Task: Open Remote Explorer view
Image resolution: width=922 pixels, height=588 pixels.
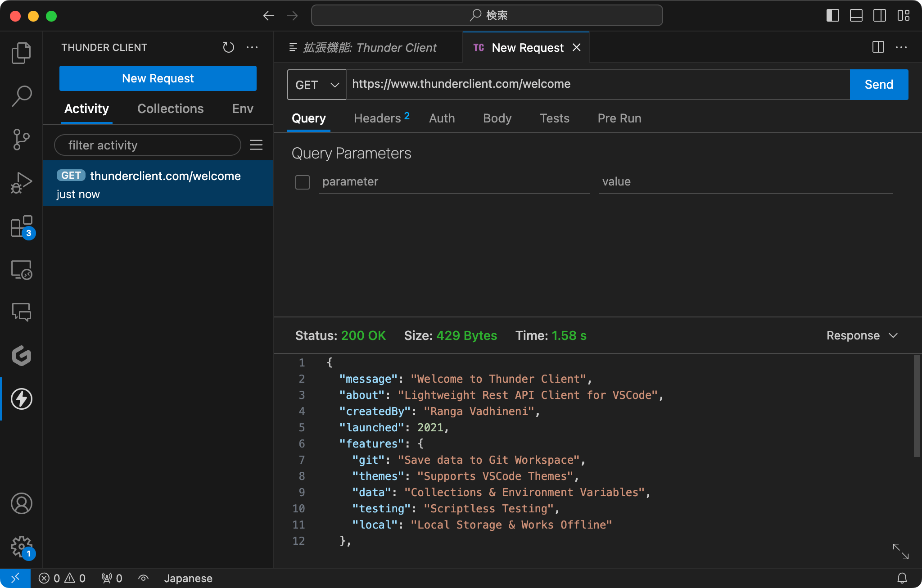Action: (x=21, y=270)
